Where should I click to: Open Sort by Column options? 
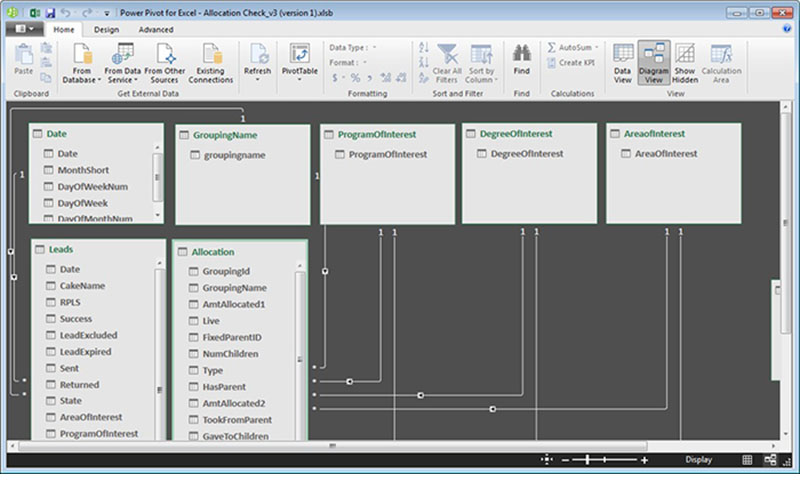pyautogui.click(x=481, y=64)
